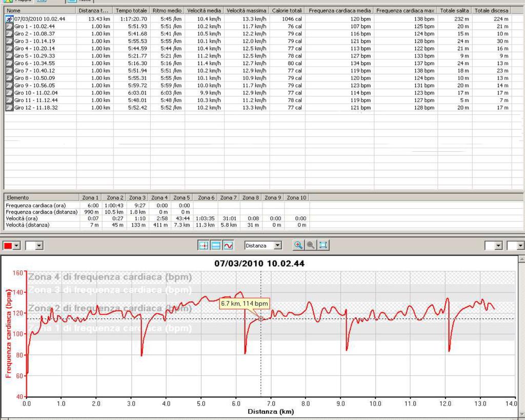This screenshot has width=525, height=420.
Task: Click the zoom out magnifier icon
Action: (311, 246)
